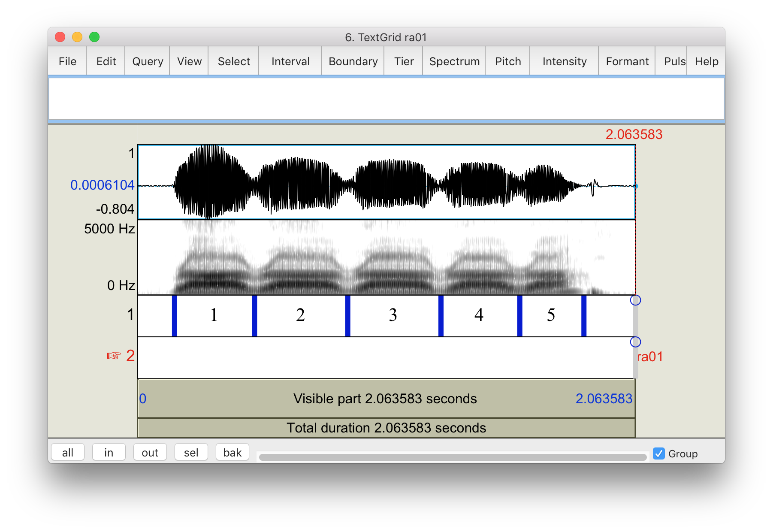Open the Spectrum menu
773x532 pixels.
pos(454,61)
